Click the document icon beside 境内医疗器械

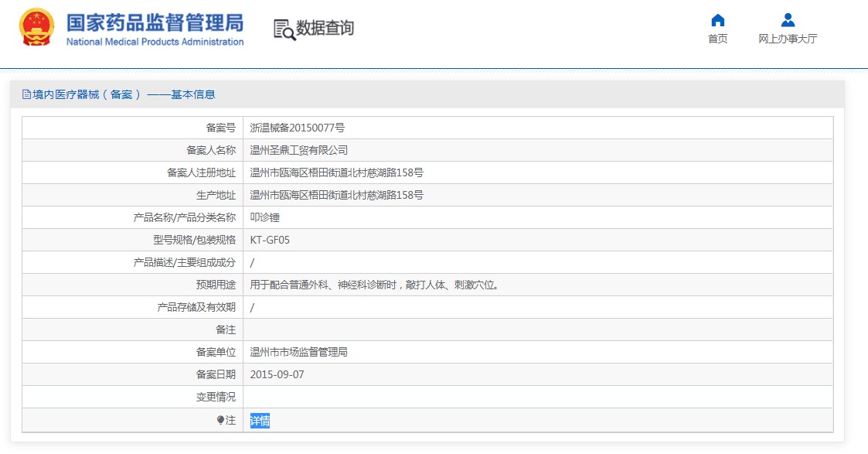tap(26, 94)
